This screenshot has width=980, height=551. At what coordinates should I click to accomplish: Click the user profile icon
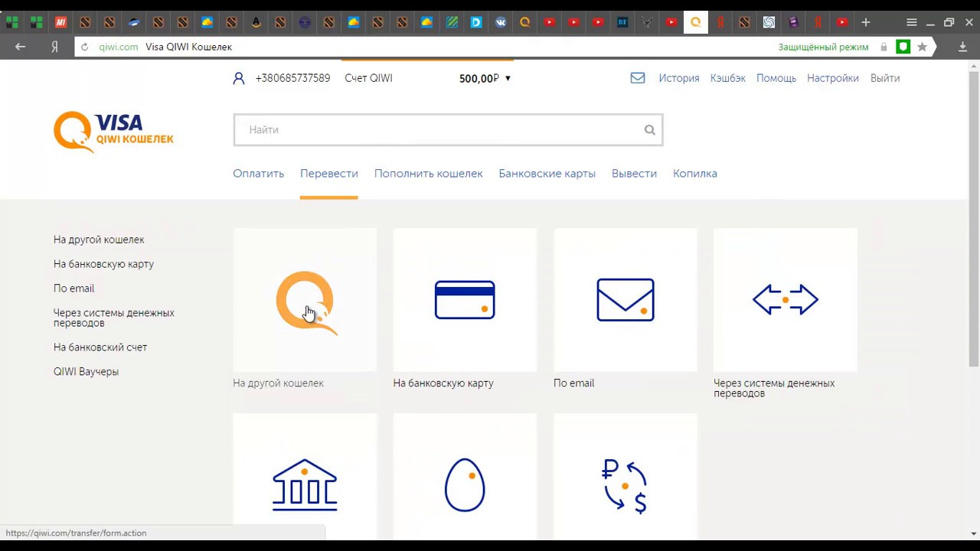239,78
